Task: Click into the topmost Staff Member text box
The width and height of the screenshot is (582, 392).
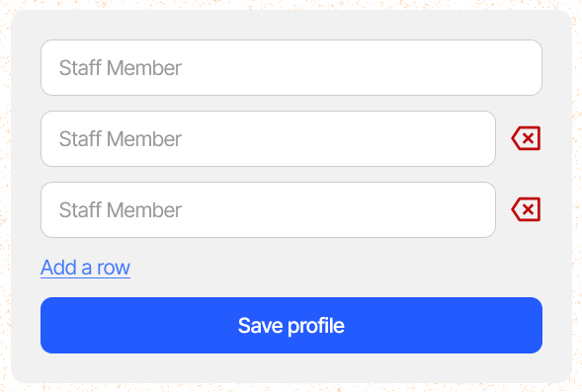Action: tap(291, 67)
